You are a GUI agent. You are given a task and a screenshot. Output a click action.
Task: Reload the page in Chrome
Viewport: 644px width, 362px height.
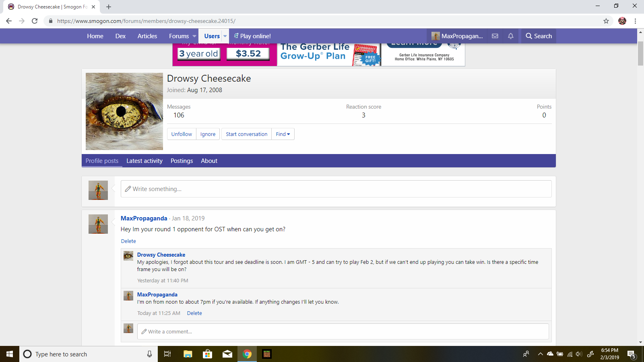(35, 21)
